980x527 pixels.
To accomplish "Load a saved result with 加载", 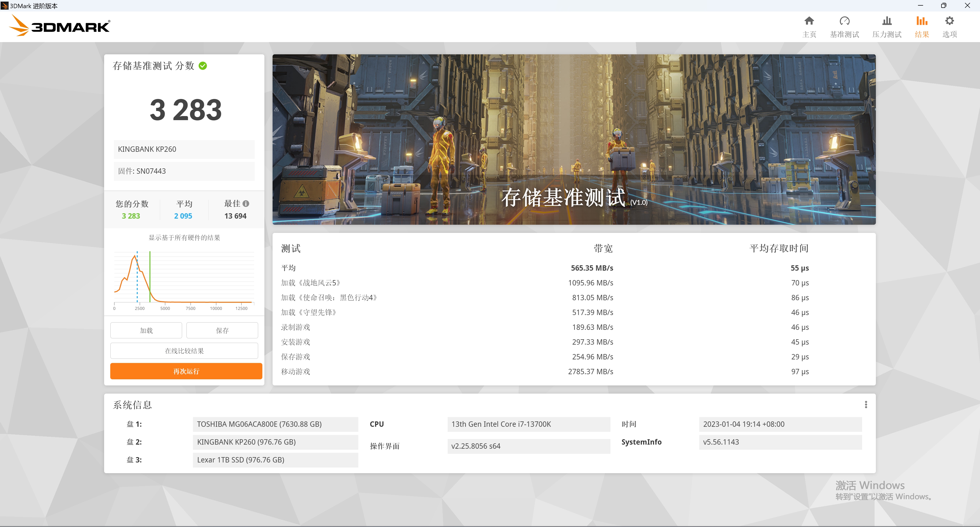I will (x=146, y=330).
